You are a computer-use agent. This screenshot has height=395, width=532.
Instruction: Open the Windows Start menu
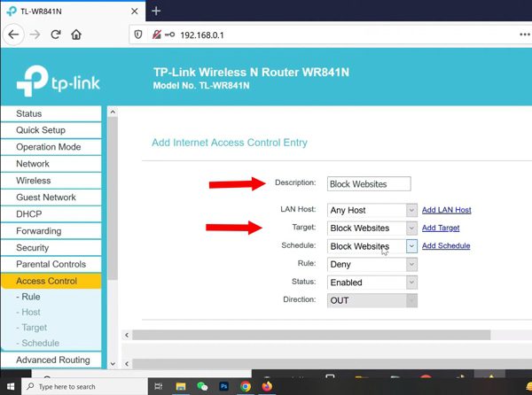[x=10, y=386]
